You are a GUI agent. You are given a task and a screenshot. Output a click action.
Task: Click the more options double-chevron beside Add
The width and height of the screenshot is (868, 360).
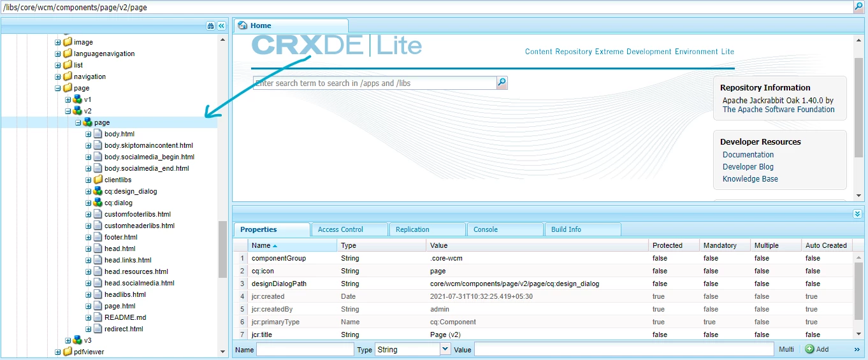click(x=857, y=349)
